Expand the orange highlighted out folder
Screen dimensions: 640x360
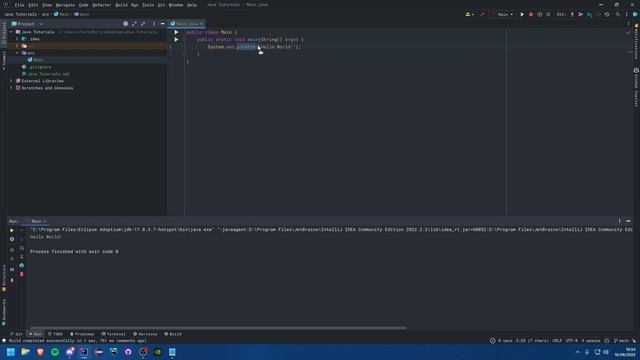pyautogui.click(x=18, y=46)
